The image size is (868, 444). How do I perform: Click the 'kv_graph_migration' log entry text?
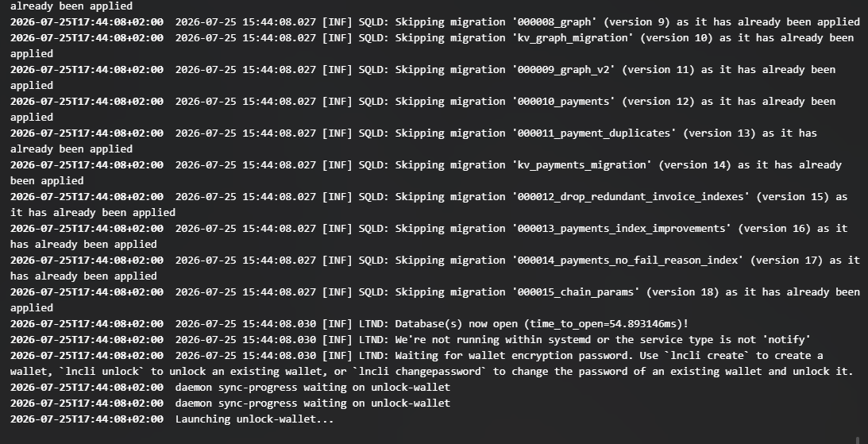click(x=573, y=38)
